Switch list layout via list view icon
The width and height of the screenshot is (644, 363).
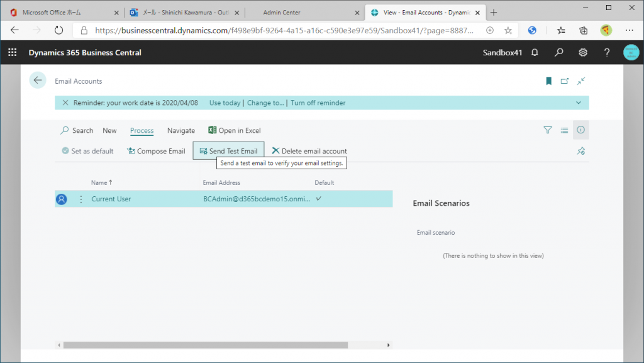564,130
